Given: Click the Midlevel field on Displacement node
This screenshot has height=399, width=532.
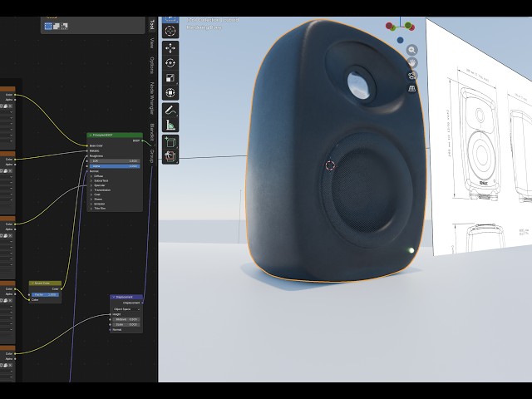Looking at the screenshot, I should (x=126, y=319).
